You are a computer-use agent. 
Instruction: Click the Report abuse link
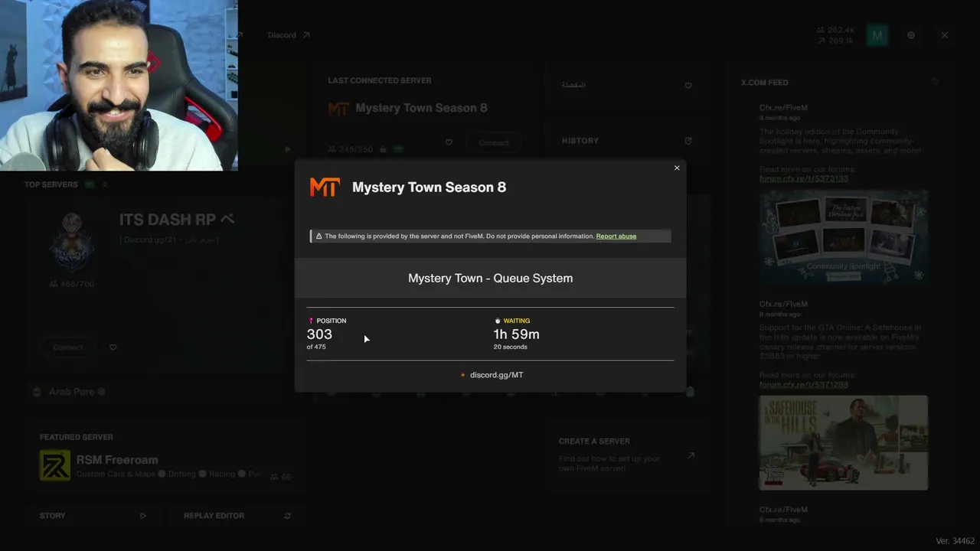point(616,236)
